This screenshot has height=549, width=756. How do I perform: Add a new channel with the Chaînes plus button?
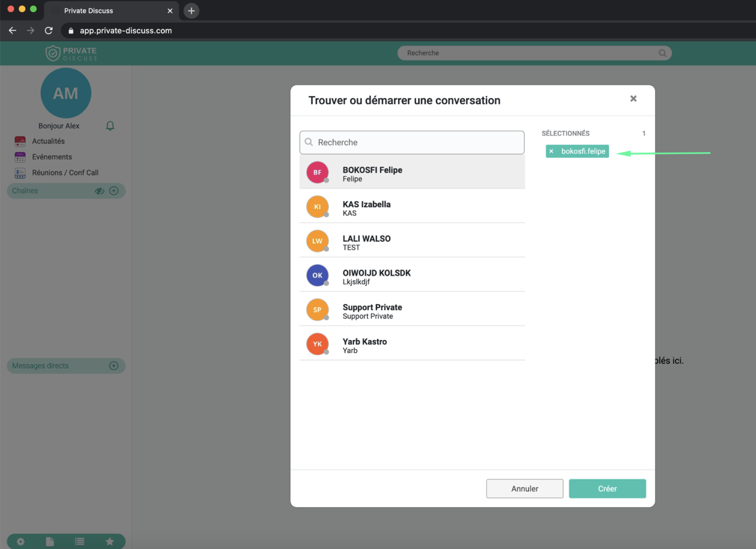pos(114,191)
